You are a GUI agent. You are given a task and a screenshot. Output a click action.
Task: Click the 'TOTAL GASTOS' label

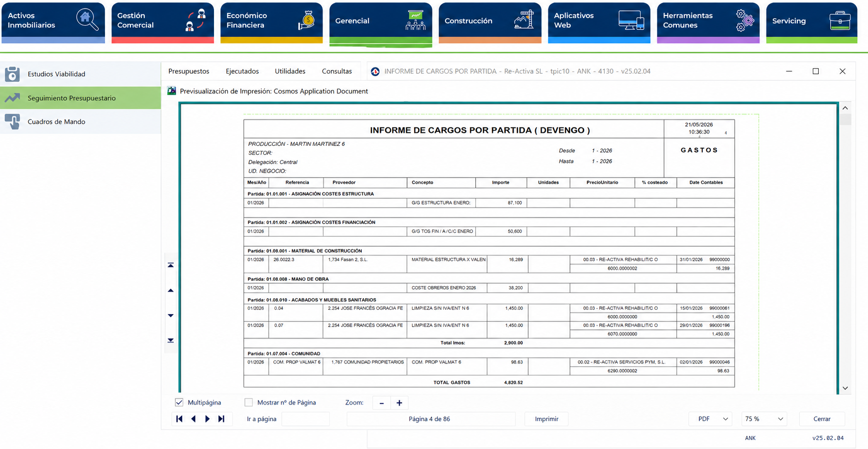tap(452, 383)
